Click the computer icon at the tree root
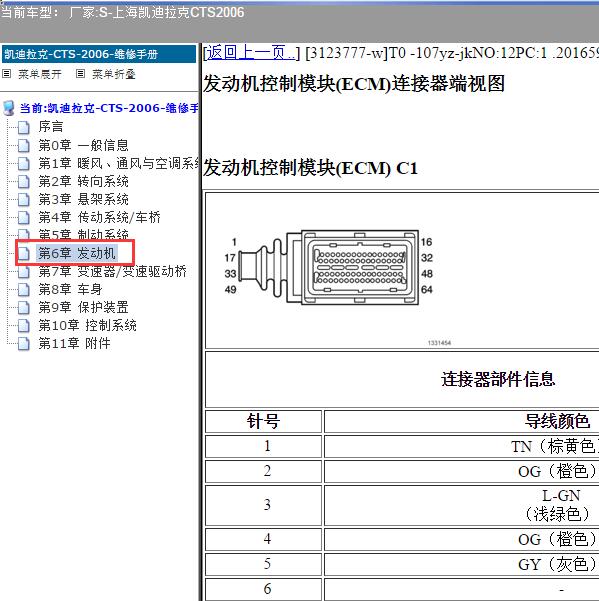 click(x=8, y=108)
